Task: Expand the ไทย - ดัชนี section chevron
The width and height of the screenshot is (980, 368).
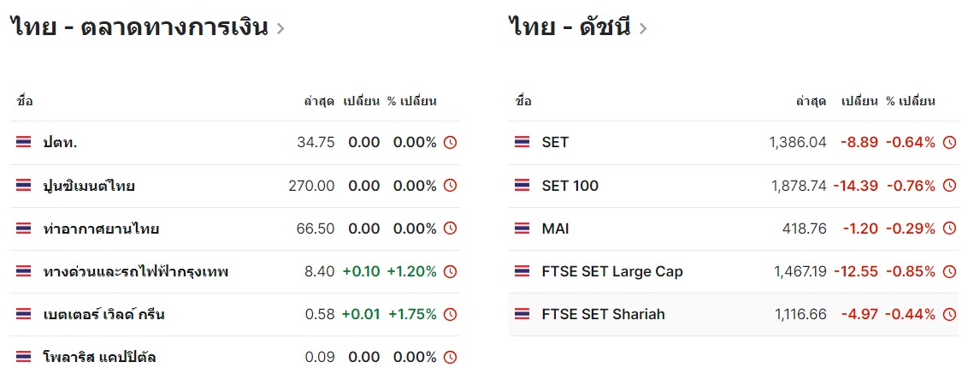Action: tap(643, 29)
